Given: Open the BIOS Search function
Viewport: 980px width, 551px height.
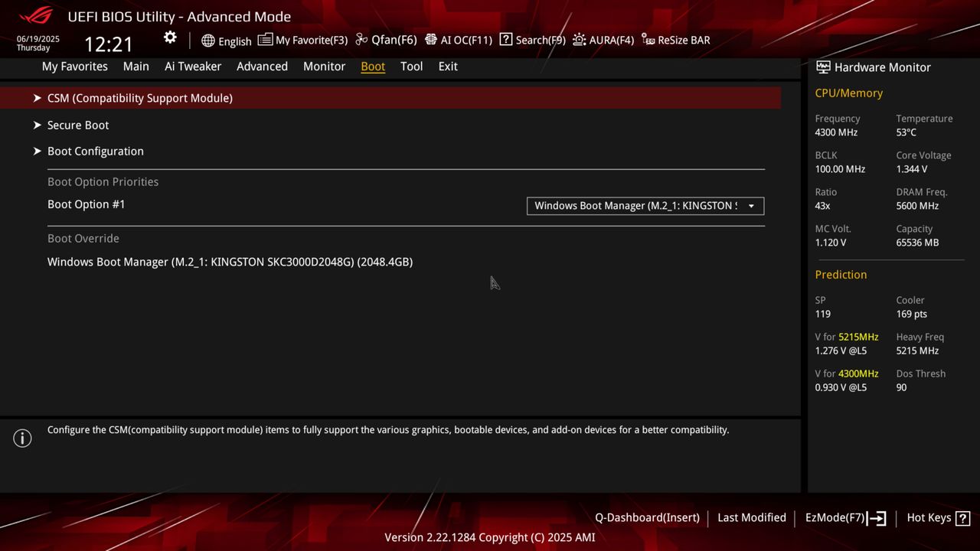Looking at the screenshot, I should pos(532,39).
